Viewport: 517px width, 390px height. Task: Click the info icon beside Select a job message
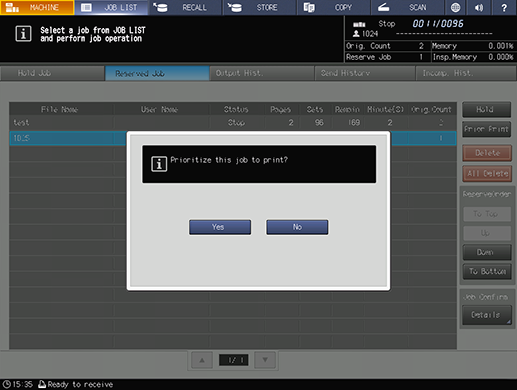pos(23,34)
